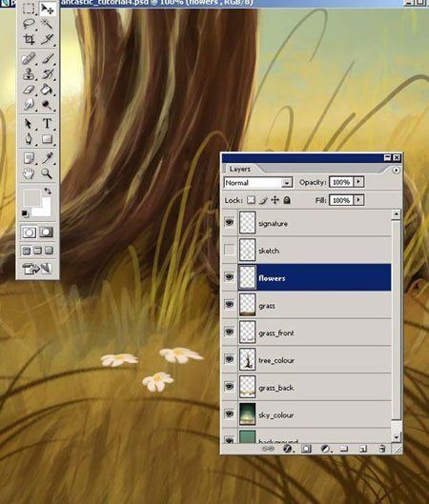Create new adjustment or fill layer

click(325, 449)
